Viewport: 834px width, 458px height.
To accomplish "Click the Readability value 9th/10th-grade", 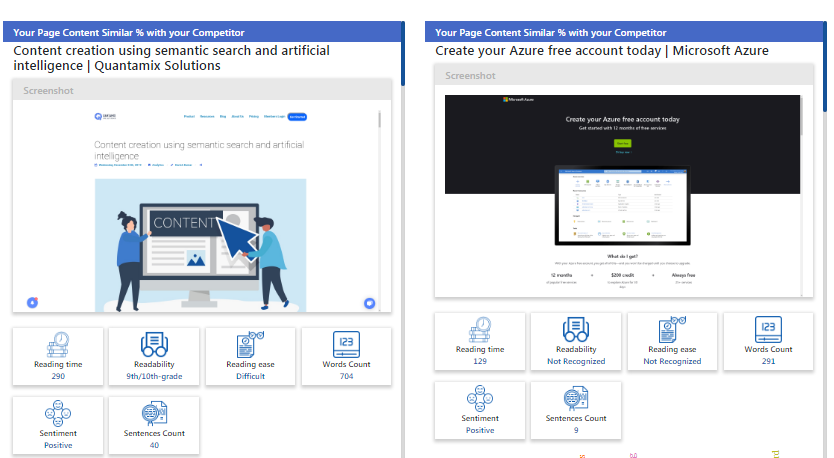I will (x=154, y=376).
